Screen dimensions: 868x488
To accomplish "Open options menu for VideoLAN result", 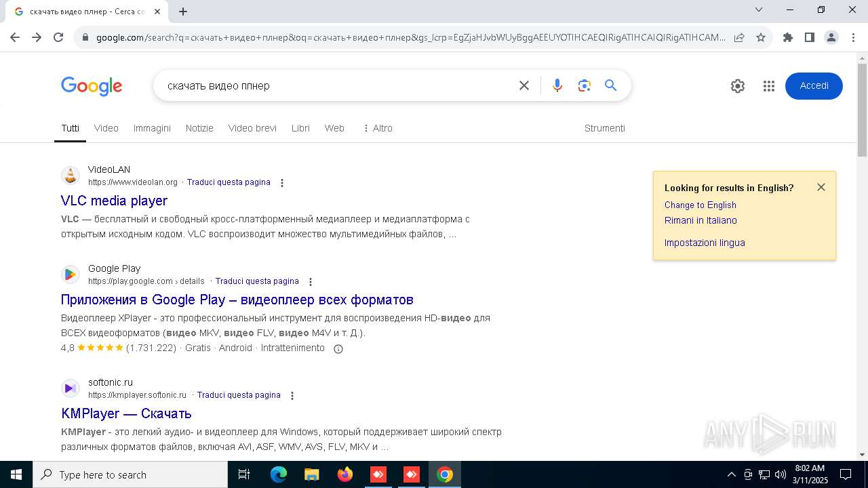I will pyautogui.click(x=282, y=183).
